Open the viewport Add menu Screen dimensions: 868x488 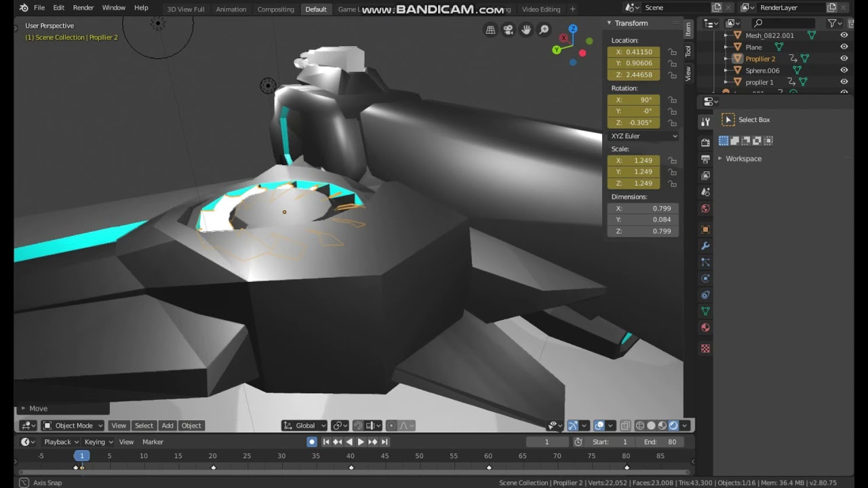[167, 426]
